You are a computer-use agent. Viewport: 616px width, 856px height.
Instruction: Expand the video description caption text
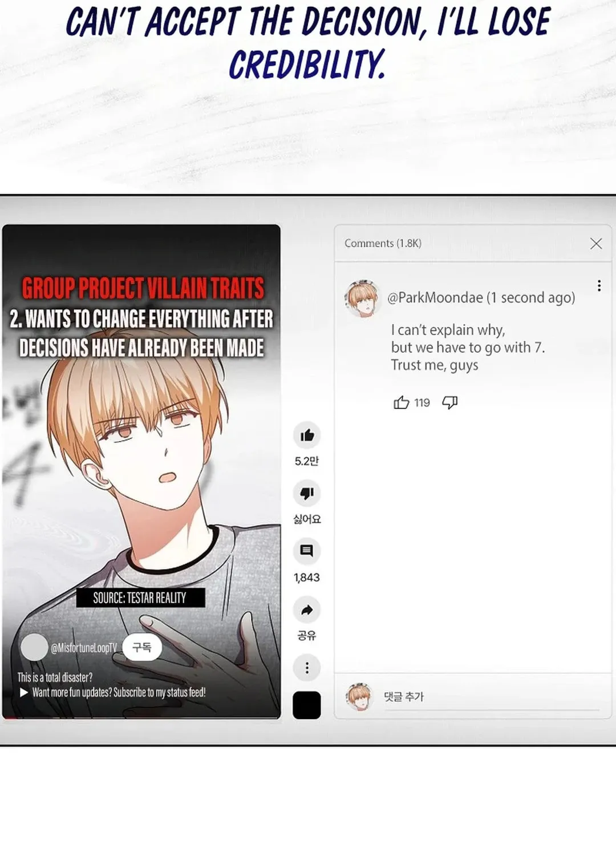click(x=55, y=678)
